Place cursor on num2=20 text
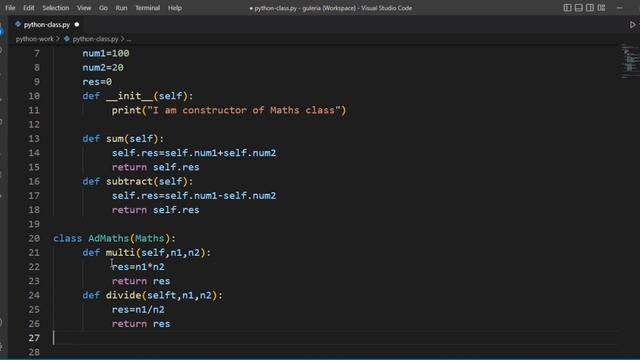Image resolution: width=640 pixels, height=360 pixels. 103,68
